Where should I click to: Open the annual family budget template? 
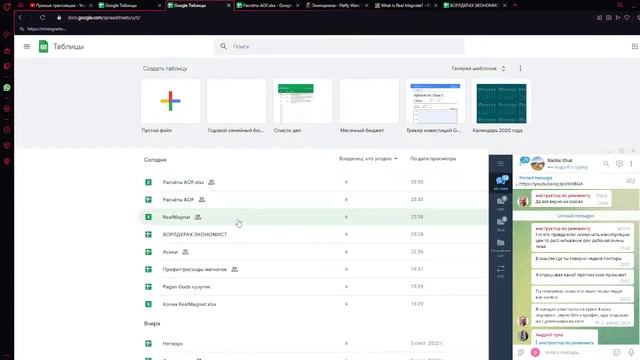coord(237,101)
